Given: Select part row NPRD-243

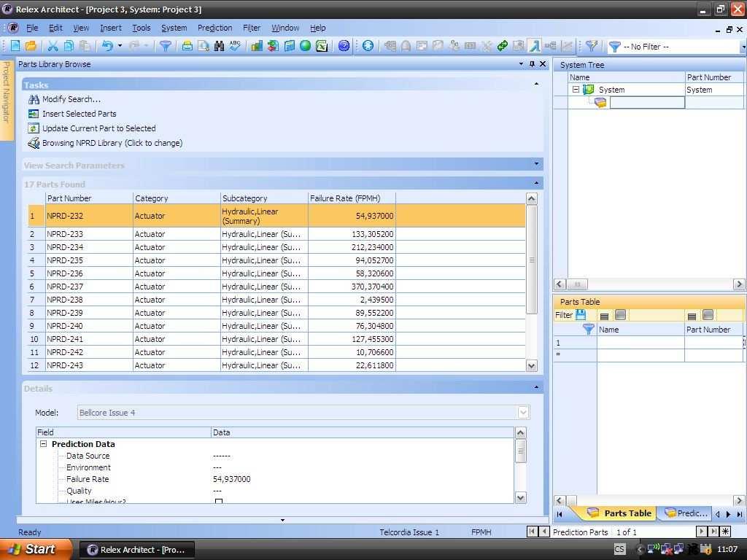Looking at the screenshot, I should 276,365.
